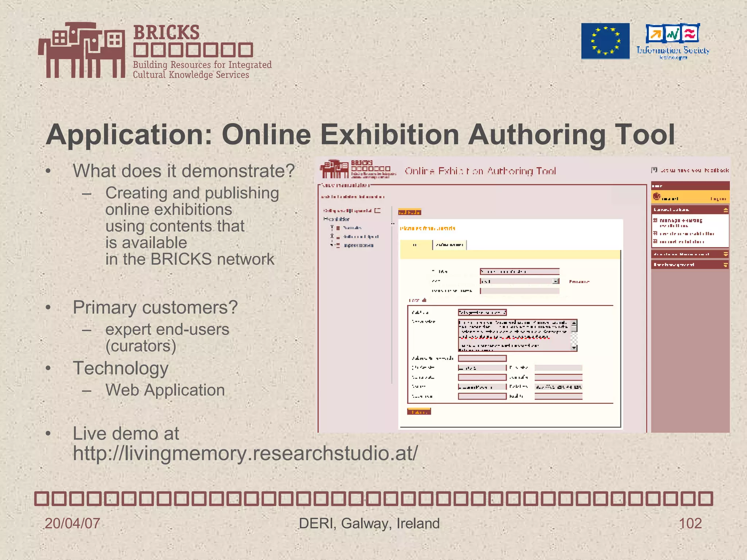747x560 pixels.
Task: Click the 'Online Exhibition Authoring Tool' header text
Action: click(480, 171)
